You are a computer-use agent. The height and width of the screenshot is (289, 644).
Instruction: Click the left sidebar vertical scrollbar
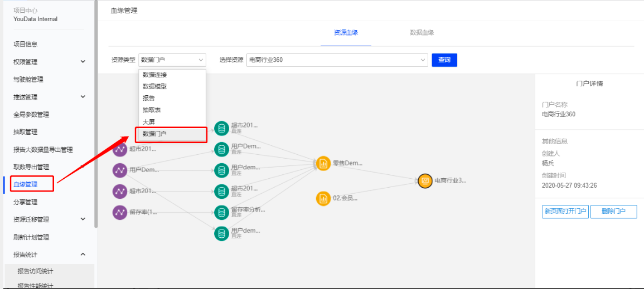[x=96, y=111]
